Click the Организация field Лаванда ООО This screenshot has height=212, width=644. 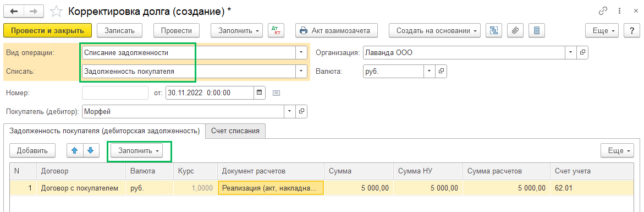coord(464,53)
